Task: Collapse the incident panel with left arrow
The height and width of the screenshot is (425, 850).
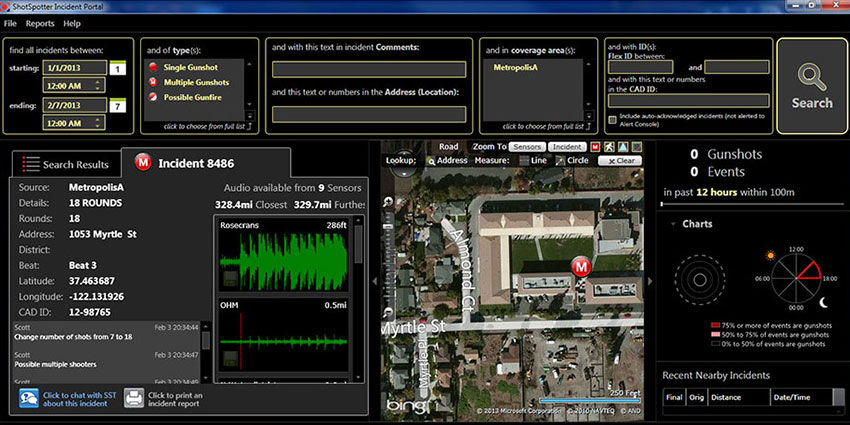Action: 374,281
